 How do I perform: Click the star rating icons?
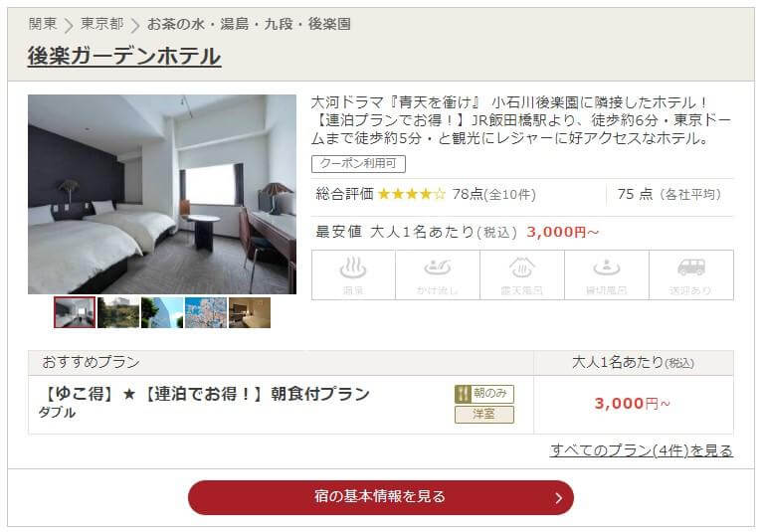(412, 194)
